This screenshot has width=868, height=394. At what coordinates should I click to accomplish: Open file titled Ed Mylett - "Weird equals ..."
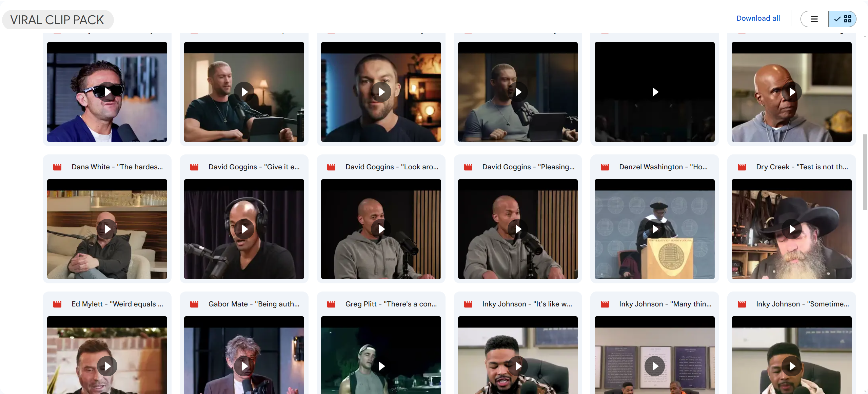117,304
